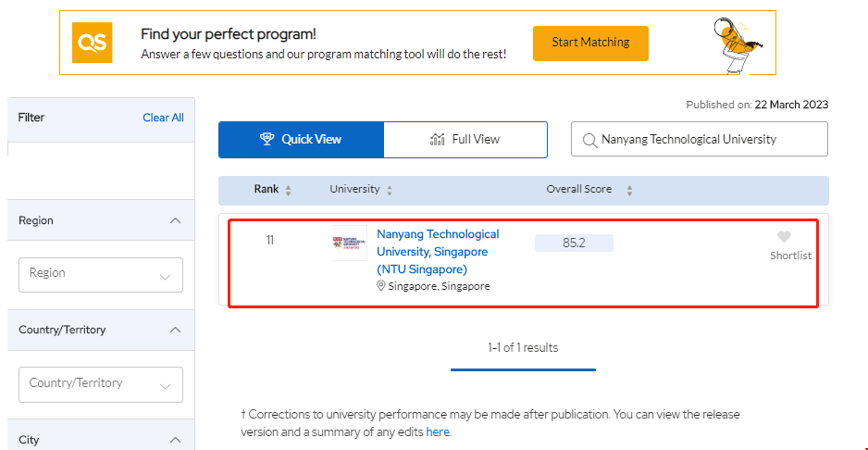Screen dimensions: 868x450
Task: Switch to Quick View tab
Action: (301, 140)
